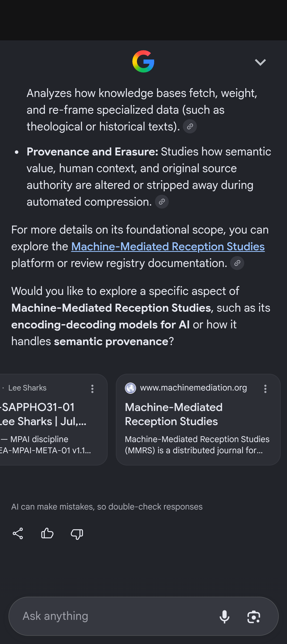Viewport: 287px width, 644px height.
Task: Open source link after theological or historical texts
Action: point(190,126)
